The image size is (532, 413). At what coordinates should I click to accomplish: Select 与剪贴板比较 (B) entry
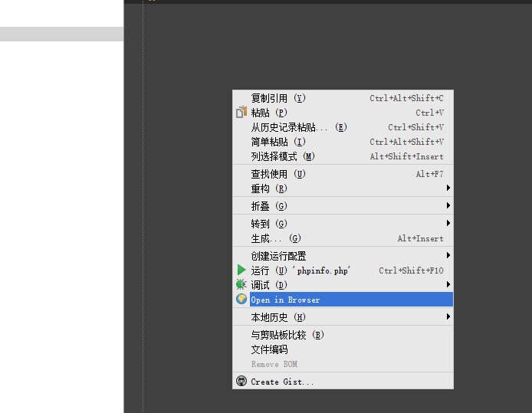343,335
